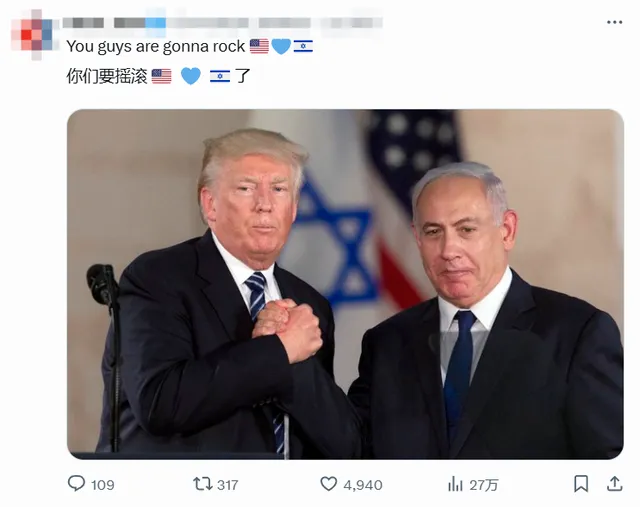Image resolution: width=640 pixels, height=507 pixels.
Task: Click the blue heart emoji in Chinese line
Action: click(x=191, y=76)
